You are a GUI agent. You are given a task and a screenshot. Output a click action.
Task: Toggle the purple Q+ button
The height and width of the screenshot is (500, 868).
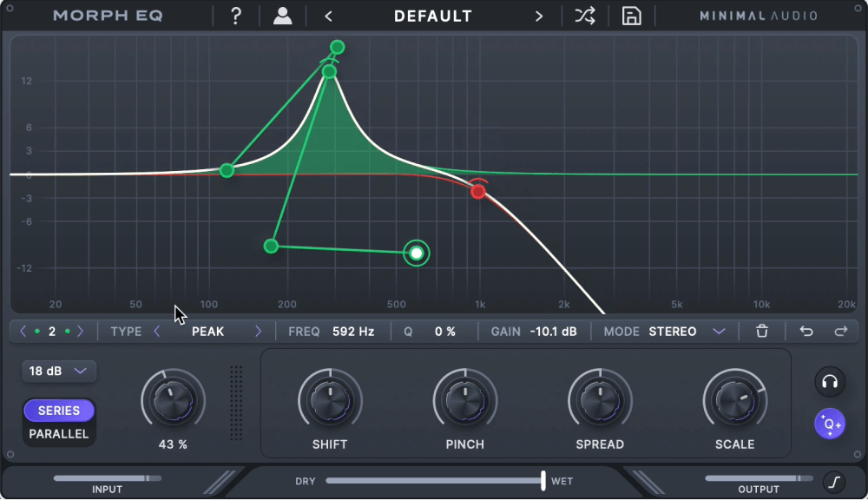[830, 424]
